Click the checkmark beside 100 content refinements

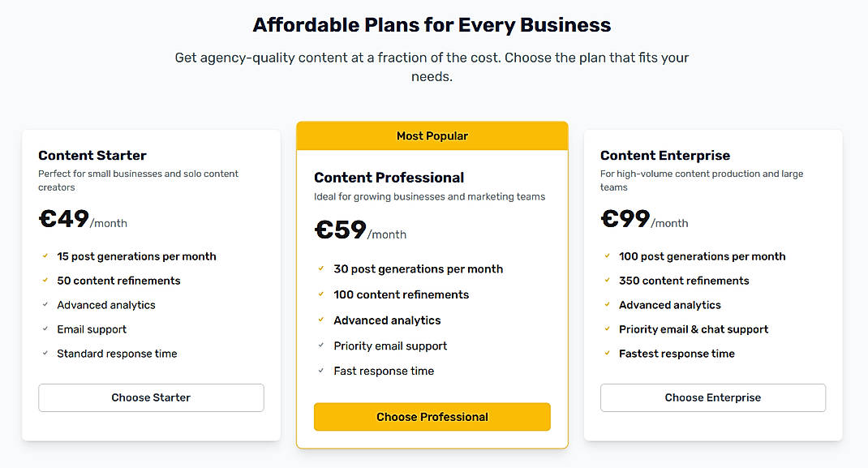click(321, 294)
